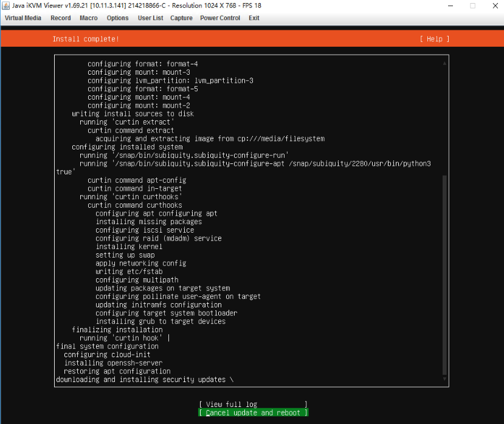The image size is (504, 424).
Task: Click 'configuring mount: mount-4' line
Action: (x=139, y=97)
